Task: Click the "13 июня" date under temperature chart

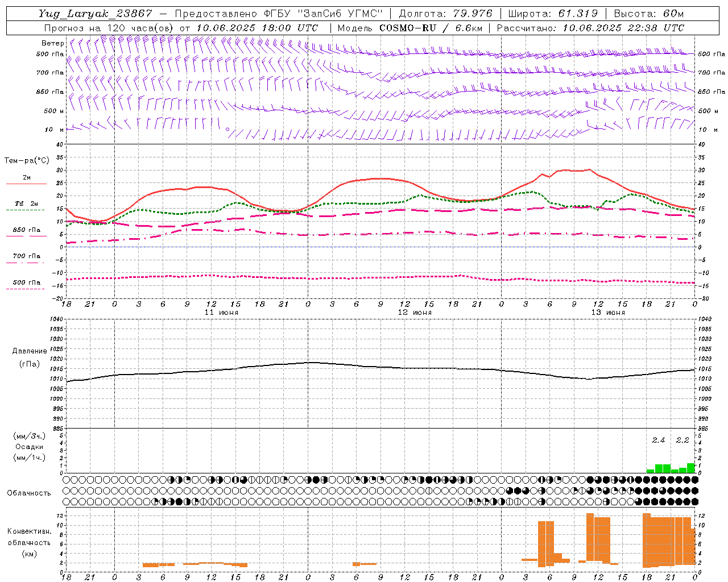Action: (x=608, y=313)
